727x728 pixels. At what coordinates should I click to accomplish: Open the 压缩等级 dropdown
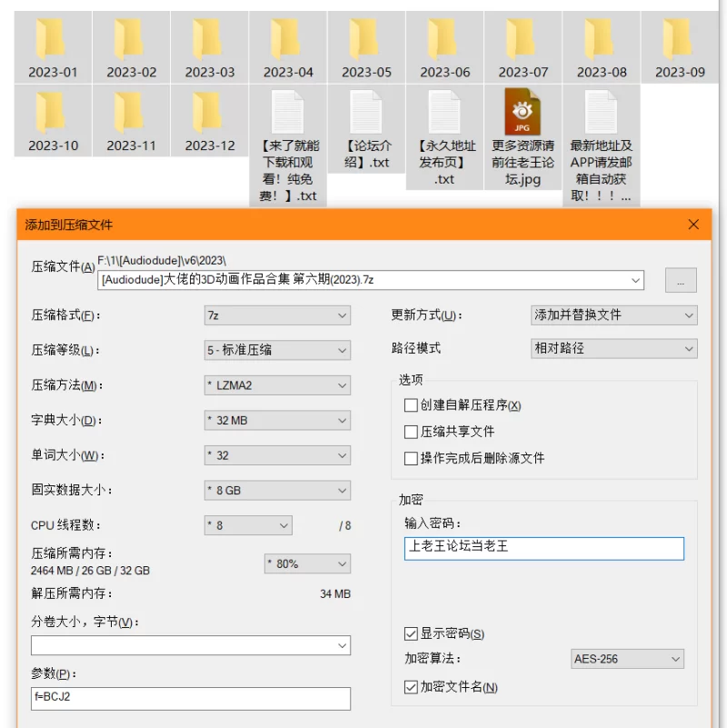pyautogui.click(x=277, y=350)
